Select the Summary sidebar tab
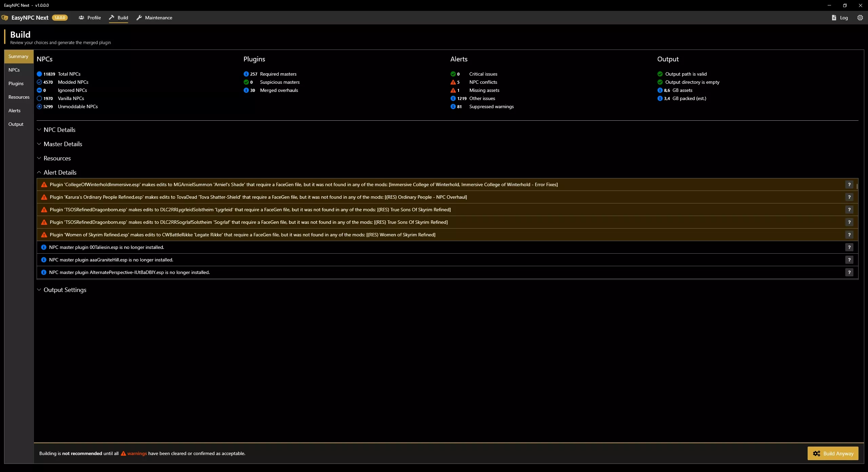Image resolution: width=868 pixels, height=472 pixels. click(19, 56)
